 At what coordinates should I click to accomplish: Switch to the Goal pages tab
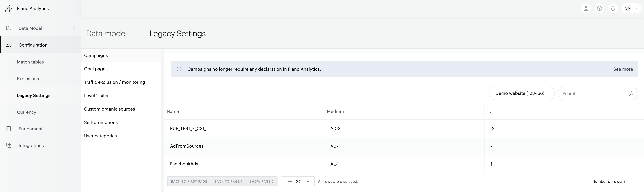click(96, 69)
